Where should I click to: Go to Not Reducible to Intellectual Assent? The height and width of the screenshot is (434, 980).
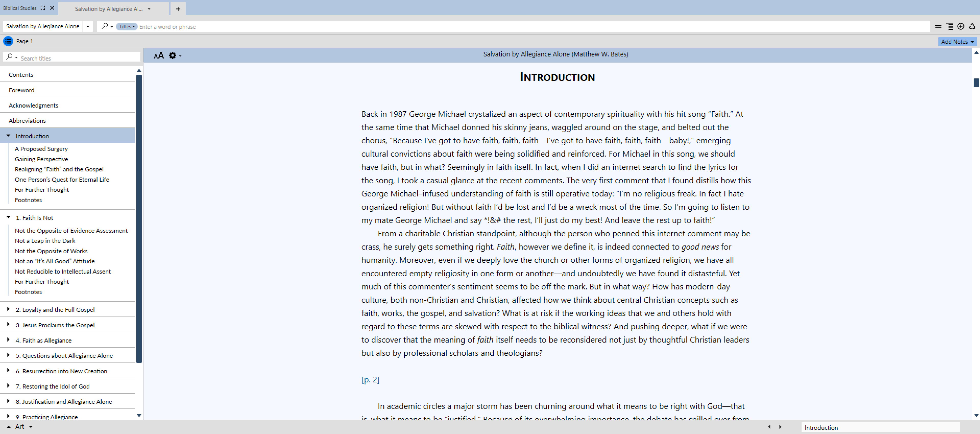pyautogui.click(x=63, y=272)
